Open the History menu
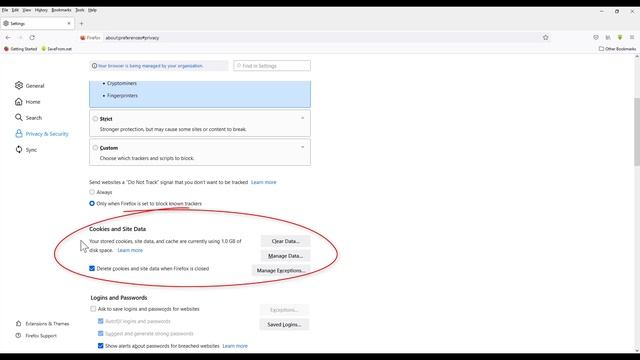 coord(41,10)
